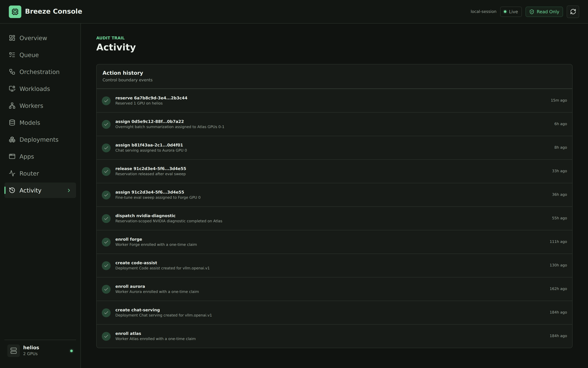The image size is (588, 368).
Task: Click the check icon for assign 0d5e9c12 event
Action: [x=106, y=124]
